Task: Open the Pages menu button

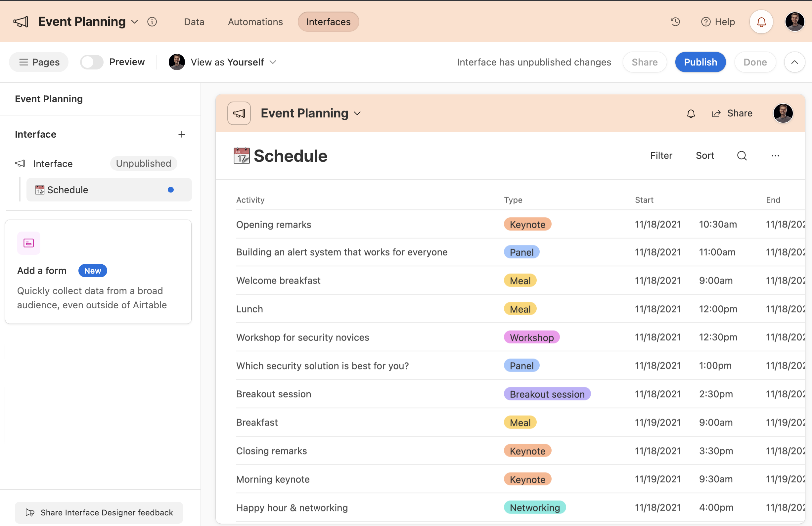Action: [x=39, y=62]
